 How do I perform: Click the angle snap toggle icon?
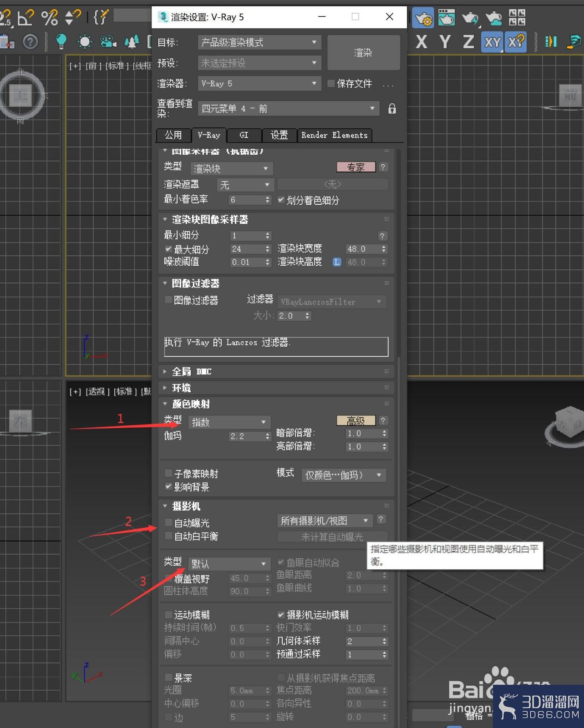[25, 17]
